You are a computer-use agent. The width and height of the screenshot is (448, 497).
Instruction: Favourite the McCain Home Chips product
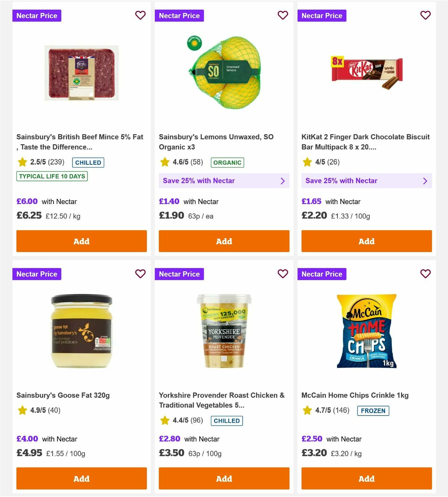point(425,274)
